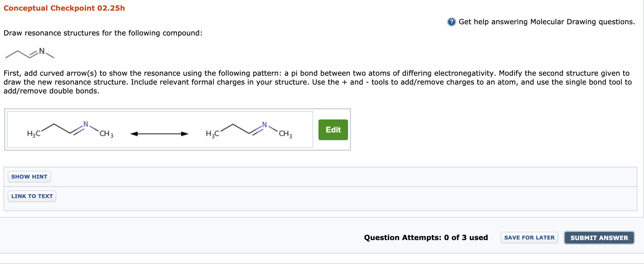Click the H3C group of the right structure
644x272 pixels.
coord(212,134)
